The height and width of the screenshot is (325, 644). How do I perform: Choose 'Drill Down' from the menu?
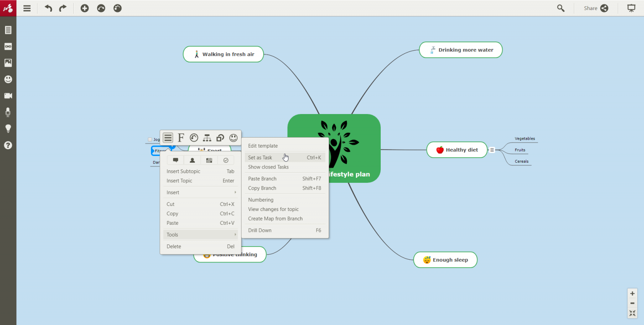click(x=260, y=230)
